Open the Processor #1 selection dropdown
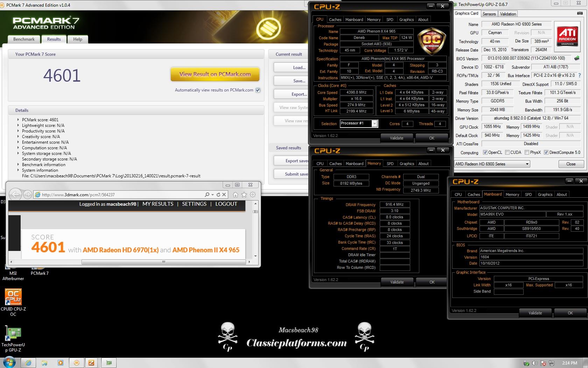Viewport: 588px width, 368px height. (359, 123)
